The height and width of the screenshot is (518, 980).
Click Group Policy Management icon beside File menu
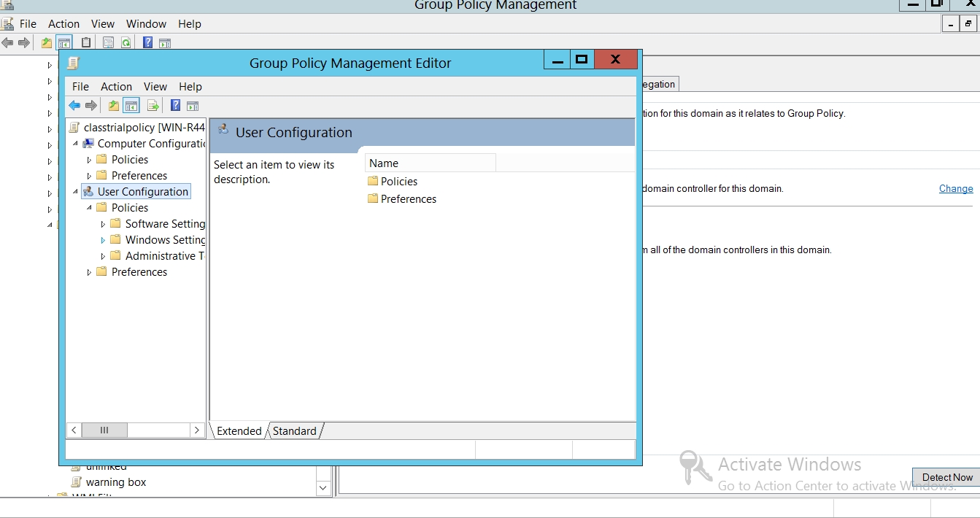(x=8, y=23)
